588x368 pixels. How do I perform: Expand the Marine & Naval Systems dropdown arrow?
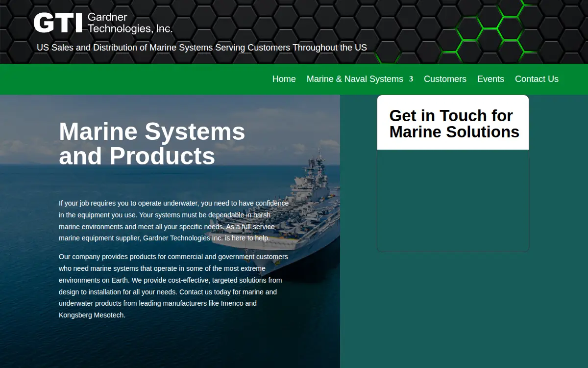click(x=411, y=79)
